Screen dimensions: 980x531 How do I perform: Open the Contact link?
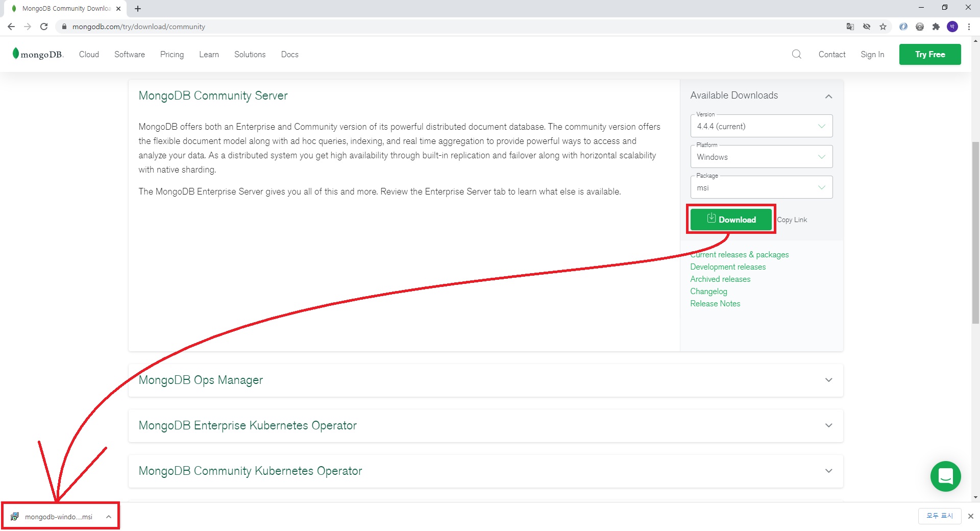click(832, 54)
